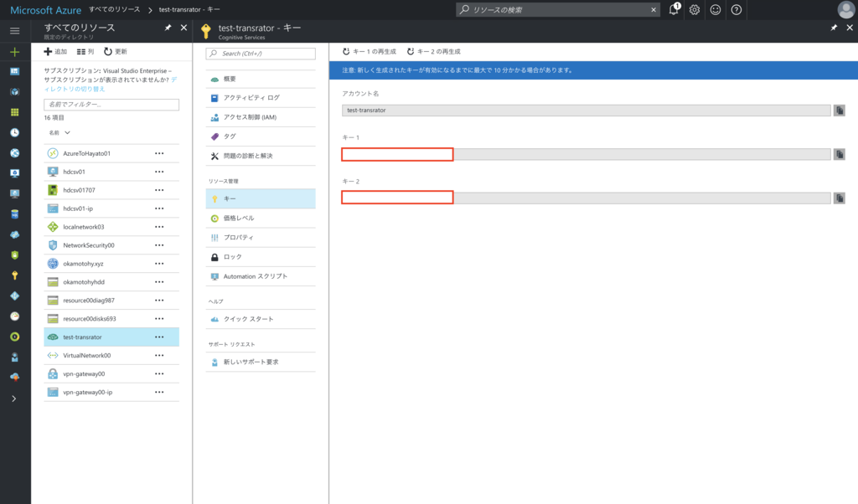Click the globe icon in left sidebar
Screen dimensions: 858x504
(15, 153)
